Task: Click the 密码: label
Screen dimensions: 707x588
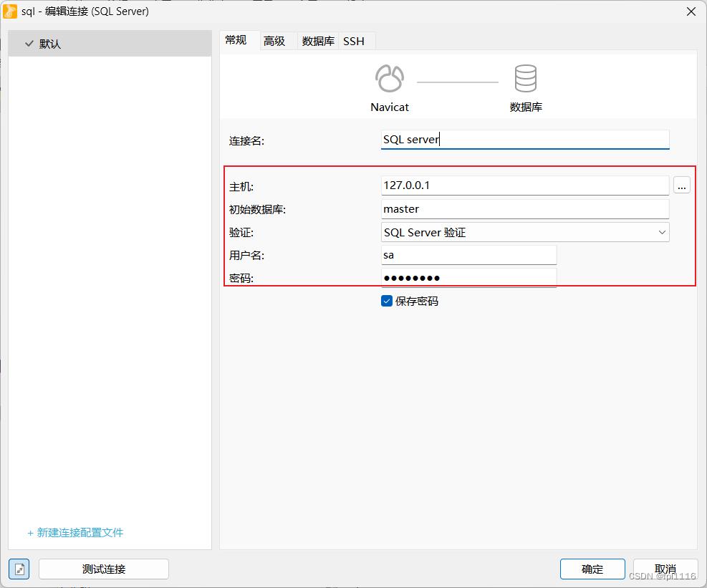Action: click(x=241, y=278)
